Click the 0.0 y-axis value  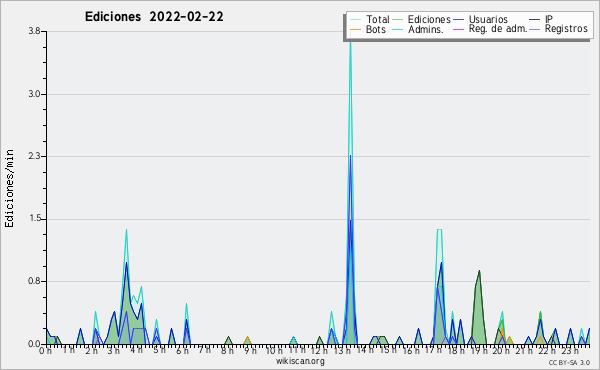(x=34, y=344)
